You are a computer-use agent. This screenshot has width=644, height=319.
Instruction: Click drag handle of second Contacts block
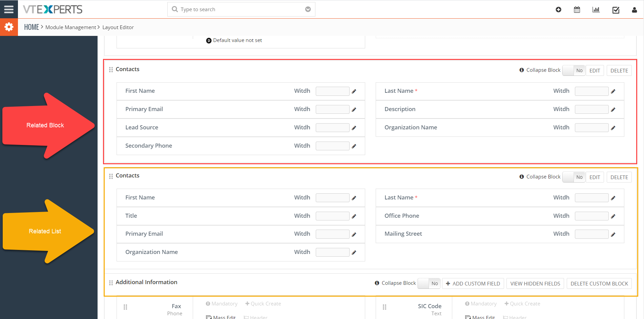pos(111,176)
